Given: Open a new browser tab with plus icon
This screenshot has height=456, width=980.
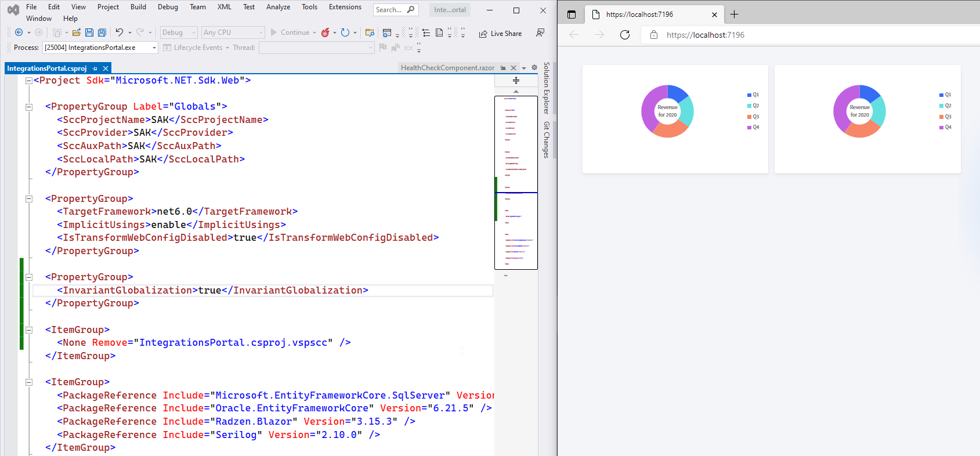Looking at the screenshot, I should tap(735, 15).
